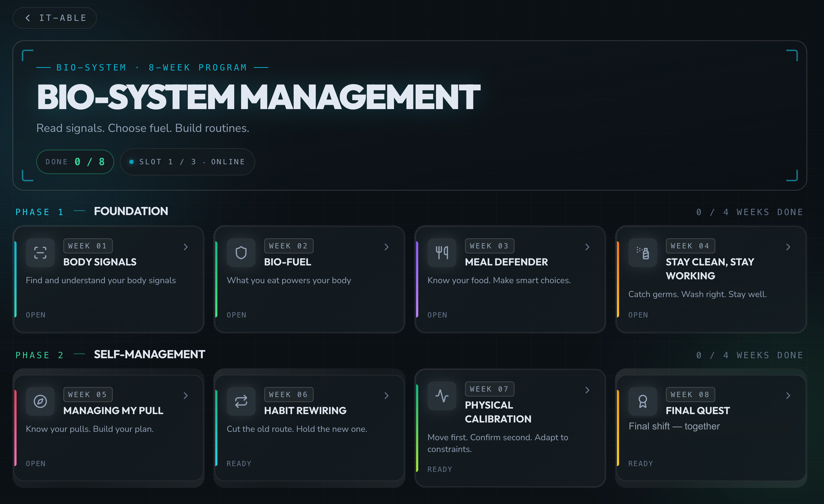Screen dimensions: 824x504
Task: Click the FOUNDATION phase heading
Action: click(131, 211)
